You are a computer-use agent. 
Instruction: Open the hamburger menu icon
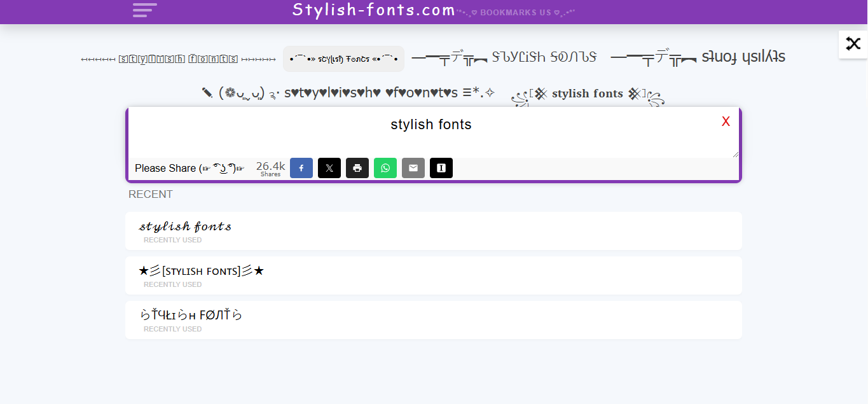pyautogui.click(x=144, y=10)
